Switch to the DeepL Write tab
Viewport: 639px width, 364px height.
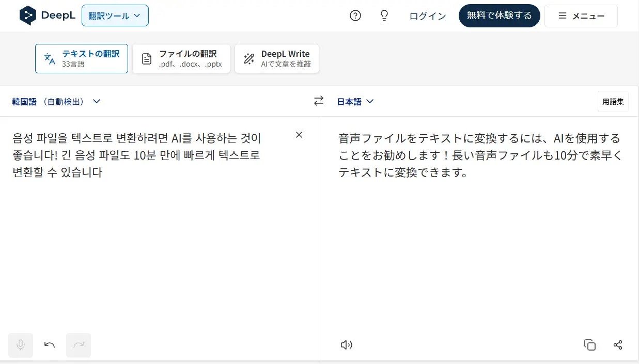(x=277, y=59)
